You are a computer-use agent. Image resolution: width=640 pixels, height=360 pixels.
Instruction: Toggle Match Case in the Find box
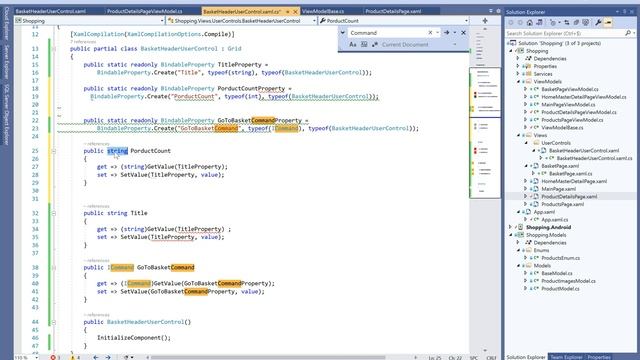point(353,44)
